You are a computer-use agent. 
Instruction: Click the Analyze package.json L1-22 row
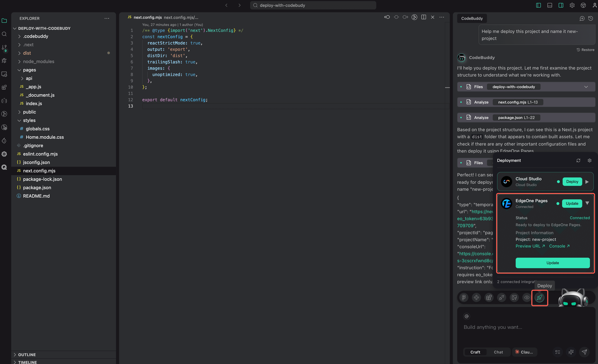click(x=526, y=118)
